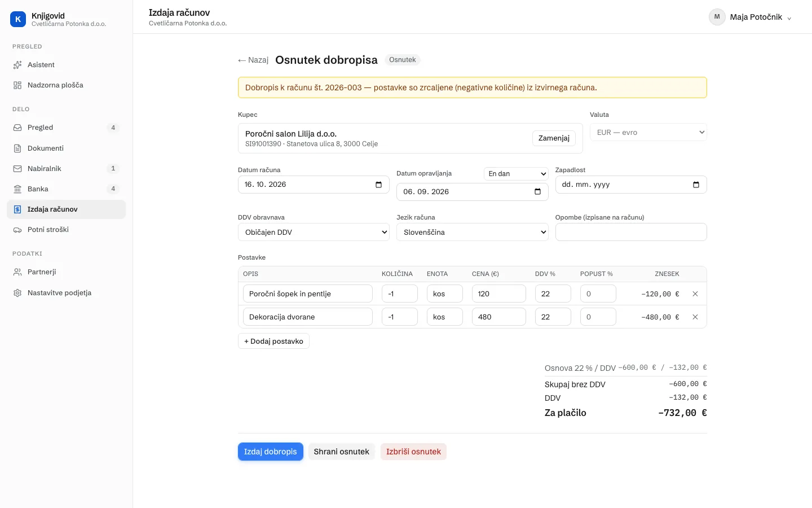Image resolution: width=812 pixels, height=508 pixels.
Task: Remove the Poročni šopek in pentlje row
Action: tap(695, 294)
